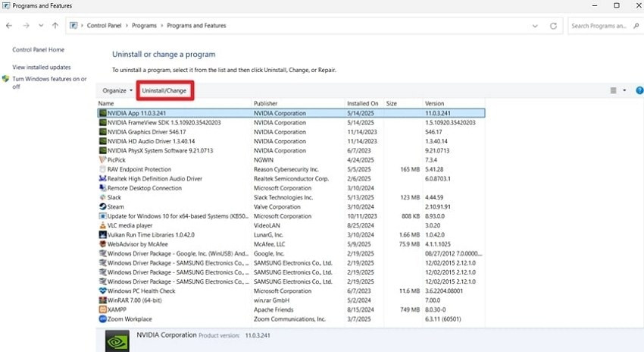Click the Uninstall/Change button
The image size is (644, 352).
pyautogui.click(x=164, y=90)
